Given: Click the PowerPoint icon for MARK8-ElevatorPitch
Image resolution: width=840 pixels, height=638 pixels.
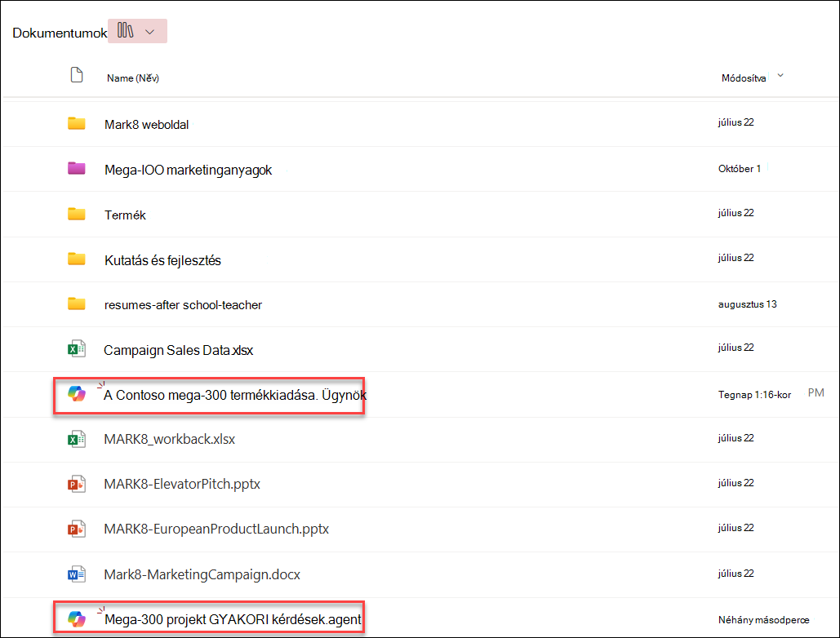Looking at the screenshot, I should (x=77, y=484).
